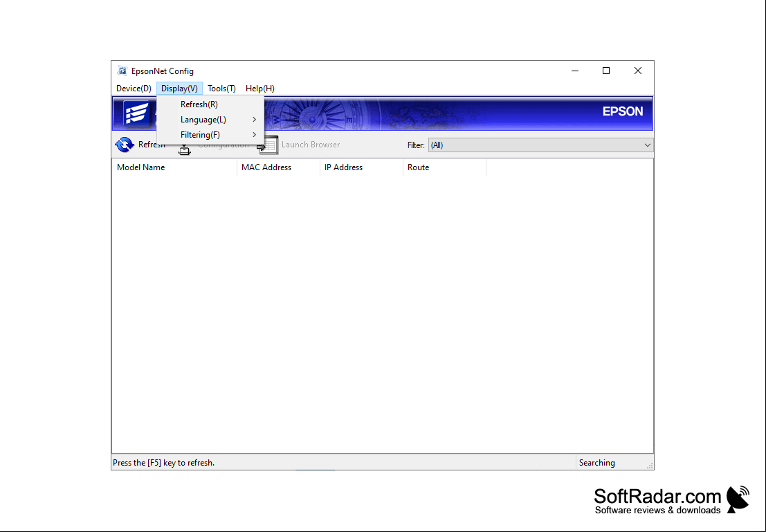Click the Searching status bar text
Image resolution: width=766 pixels, height=532 pixels.
pyautogui.click(x=597, y=463)
